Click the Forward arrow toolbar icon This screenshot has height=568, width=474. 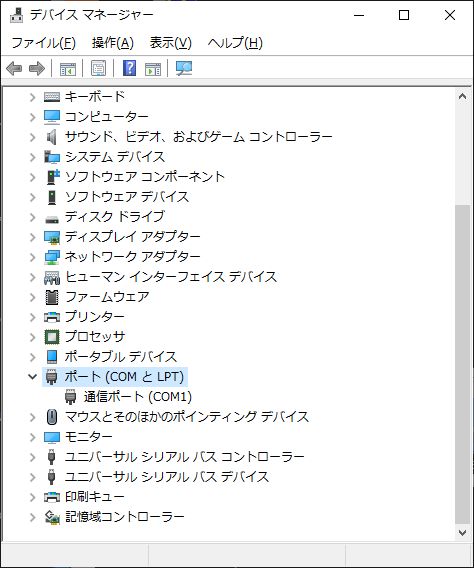(37, 68)
